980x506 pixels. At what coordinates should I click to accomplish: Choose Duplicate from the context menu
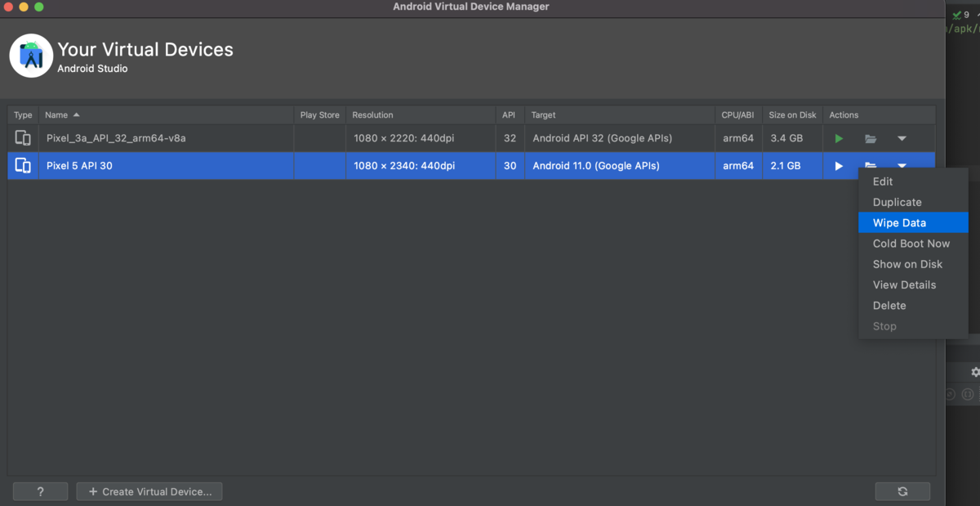(913, 202)
